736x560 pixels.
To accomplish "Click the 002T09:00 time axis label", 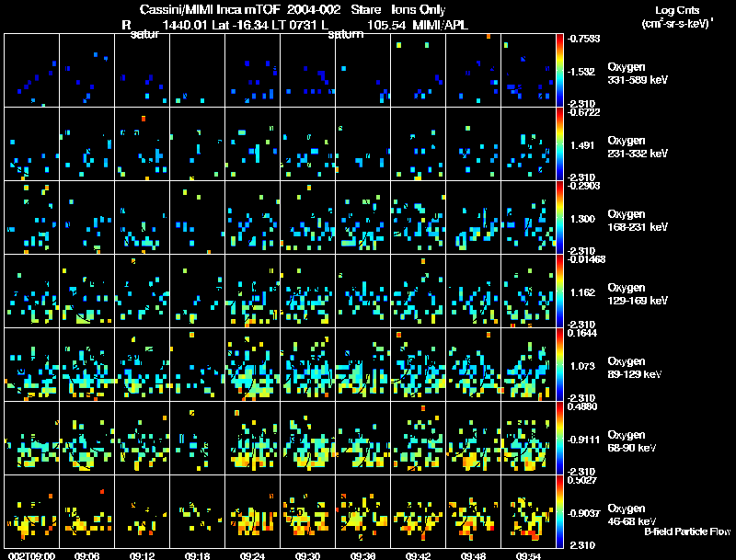I will tap(32, 555).
